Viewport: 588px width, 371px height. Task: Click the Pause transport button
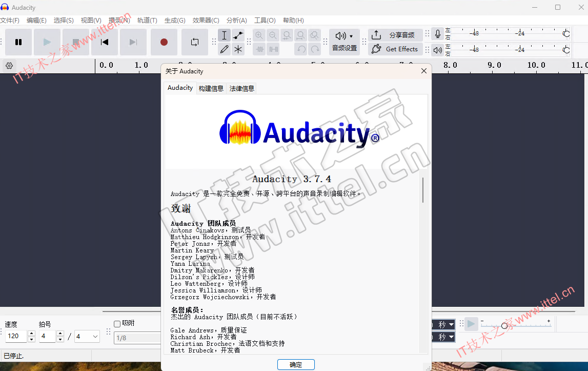[x=18, y=42]
